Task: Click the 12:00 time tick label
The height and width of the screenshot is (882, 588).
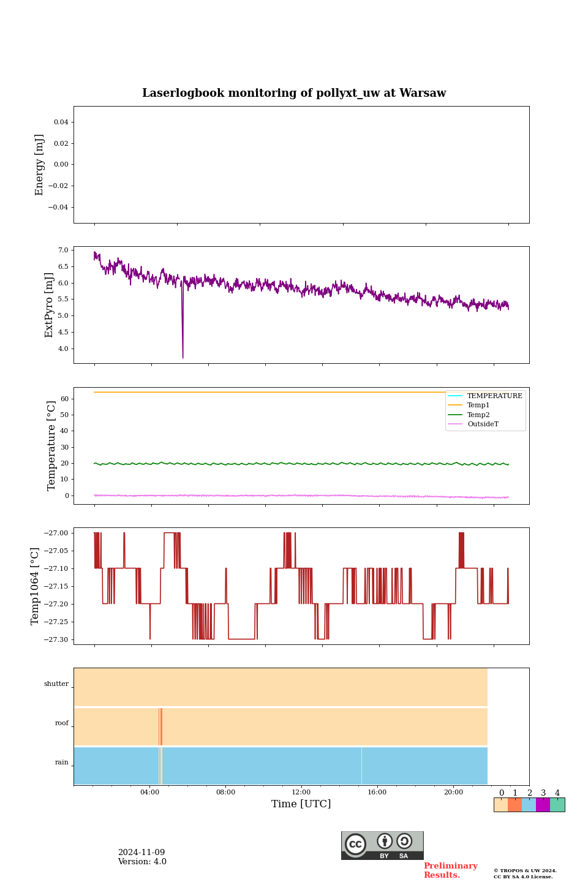Action: tap(301, 793)
